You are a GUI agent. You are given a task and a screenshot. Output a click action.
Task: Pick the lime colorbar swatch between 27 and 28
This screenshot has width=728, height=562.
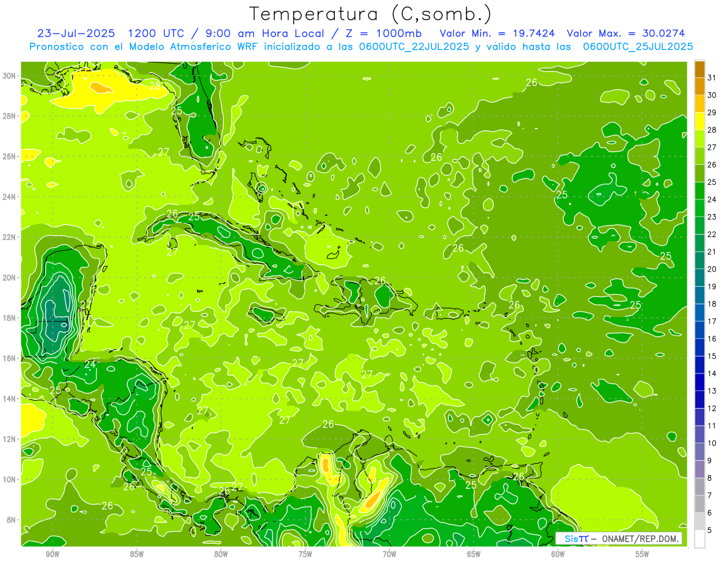(699, 138)
